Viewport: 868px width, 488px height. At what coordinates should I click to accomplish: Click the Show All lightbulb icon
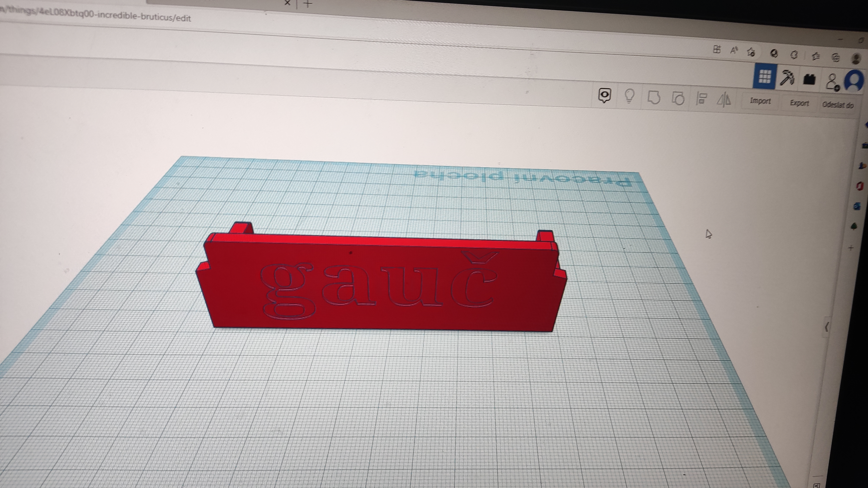(x=630, y=96)
